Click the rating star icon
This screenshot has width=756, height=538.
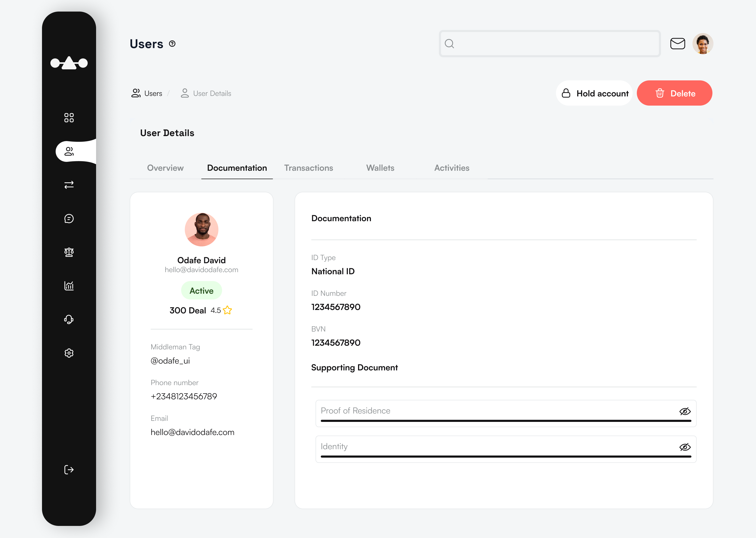(x=227, y=310)
